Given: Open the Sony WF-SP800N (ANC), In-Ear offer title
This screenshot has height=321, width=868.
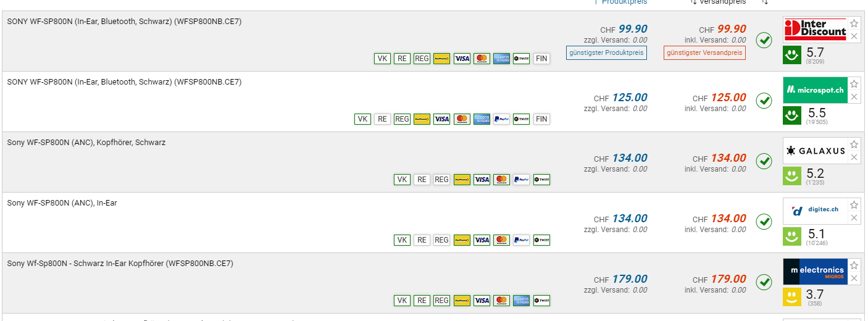Looking at the screenshot, I should point(62,203).
